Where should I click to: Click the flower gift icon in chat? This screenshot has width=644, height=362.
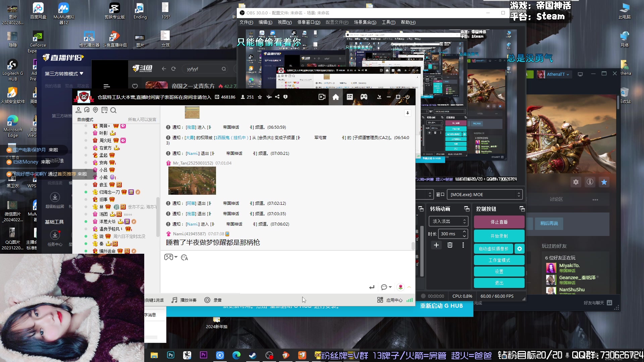400,287
